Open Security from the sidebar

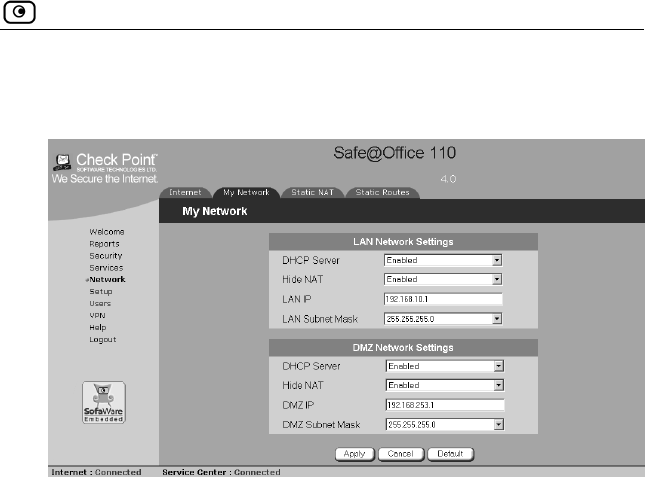(x=106, y=256)
